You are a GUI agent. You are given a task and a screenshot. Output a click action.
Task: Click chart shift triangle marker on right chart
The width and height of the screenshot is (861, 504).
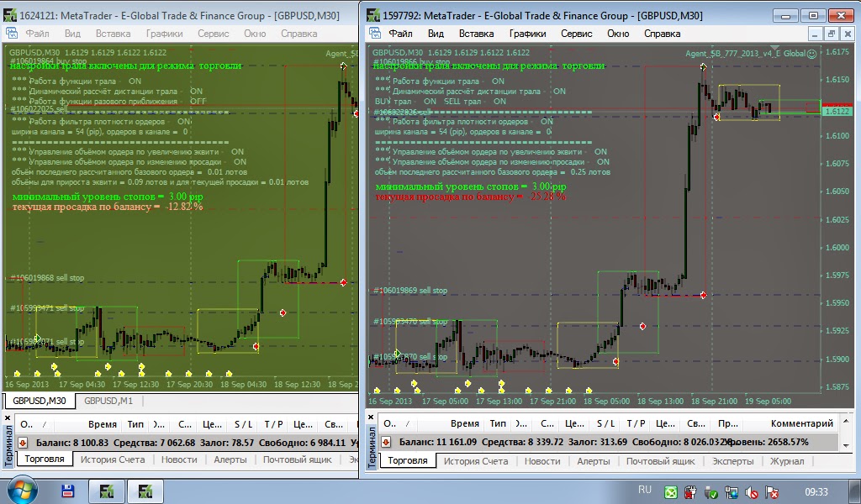click(774, 48)
